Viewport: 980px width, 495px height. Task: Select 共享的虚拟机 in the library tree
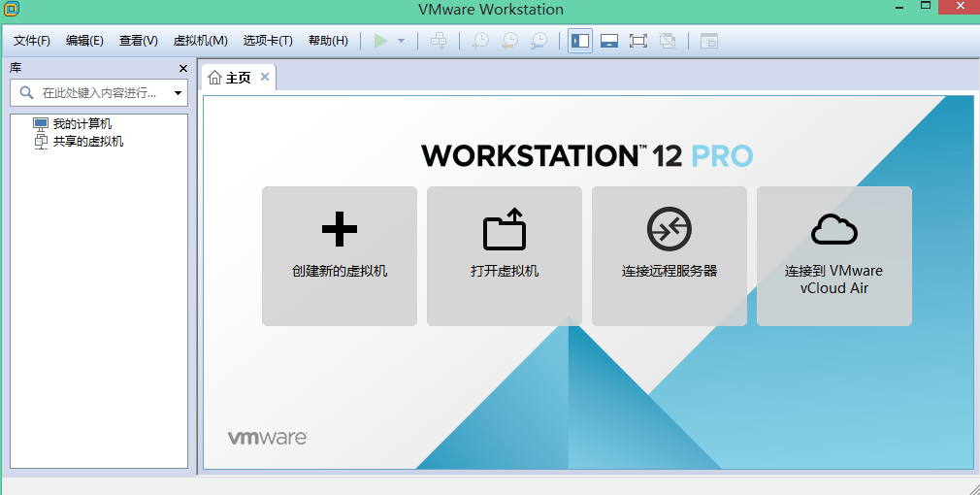(87, 142)
